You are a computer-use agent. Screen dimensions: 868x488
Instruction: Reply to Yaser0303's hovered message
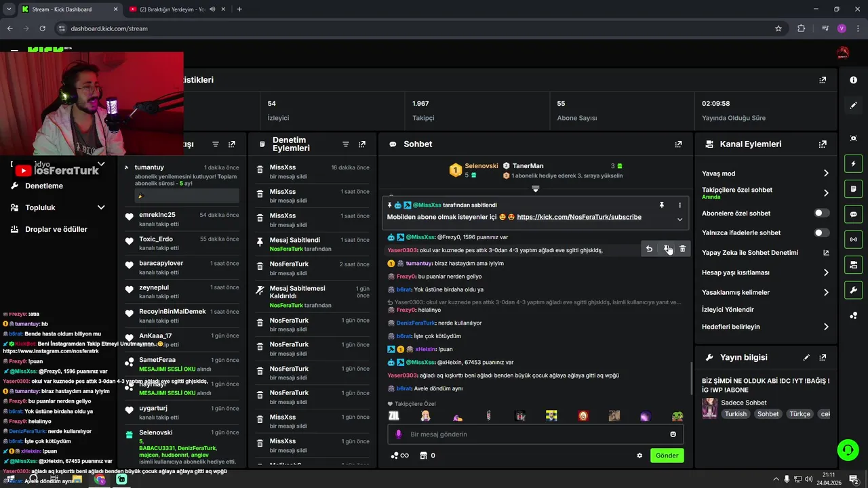649,249
